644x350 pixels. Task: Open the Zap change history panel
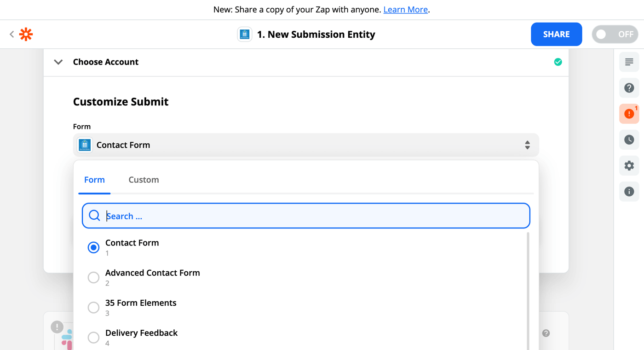click(629, 140)
